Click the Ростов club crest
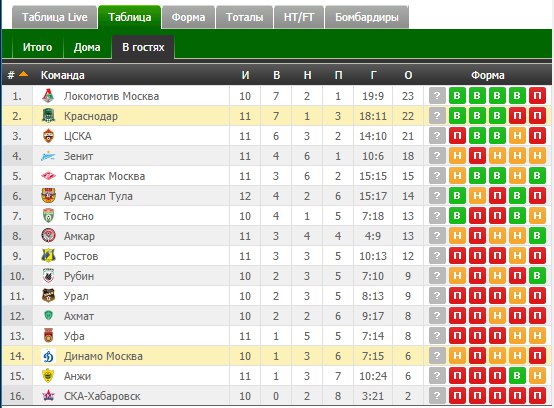The image size is (554, 408). (48, 256)
